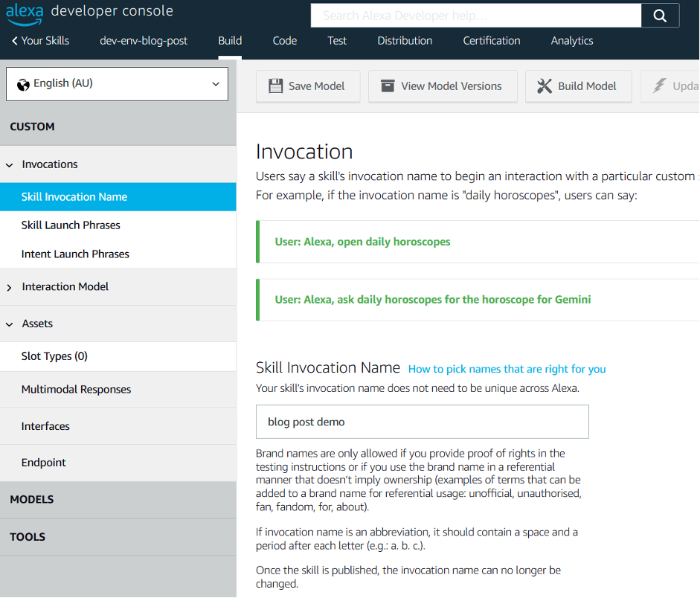
Task: Switch to the Distribution tab
Action: point(404,41)
